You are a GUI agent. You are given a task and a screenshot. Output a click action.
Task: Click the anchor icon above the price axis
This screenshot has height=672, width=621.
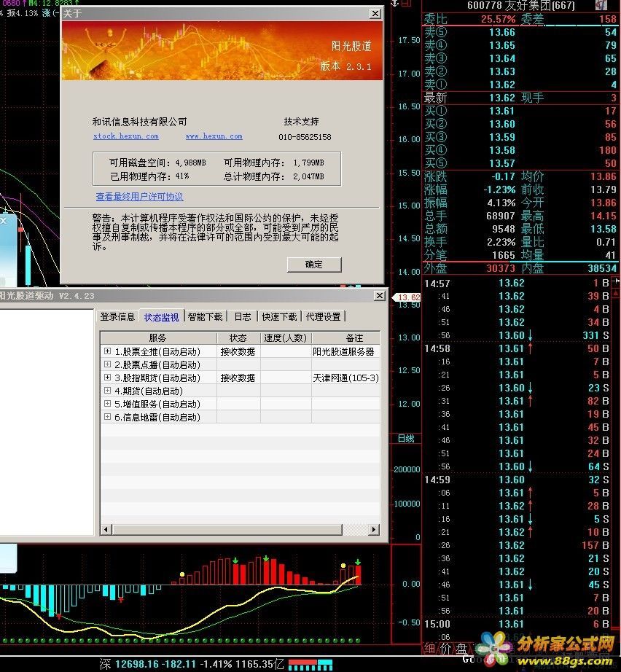click(x=395, y=4)
